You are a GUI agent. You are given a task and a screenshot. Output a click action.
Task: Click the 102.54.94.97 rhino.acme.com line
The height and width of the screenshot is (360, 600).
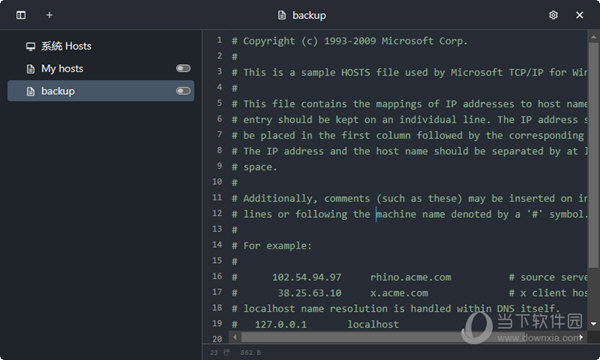409,277
